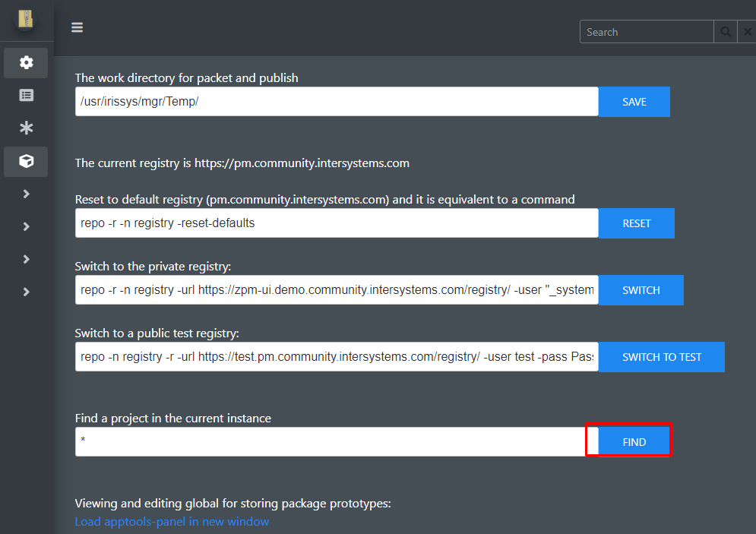This screenshot has width=756, height=534.
Task: Click the zip archive logo icon
Action: [26, 19]
